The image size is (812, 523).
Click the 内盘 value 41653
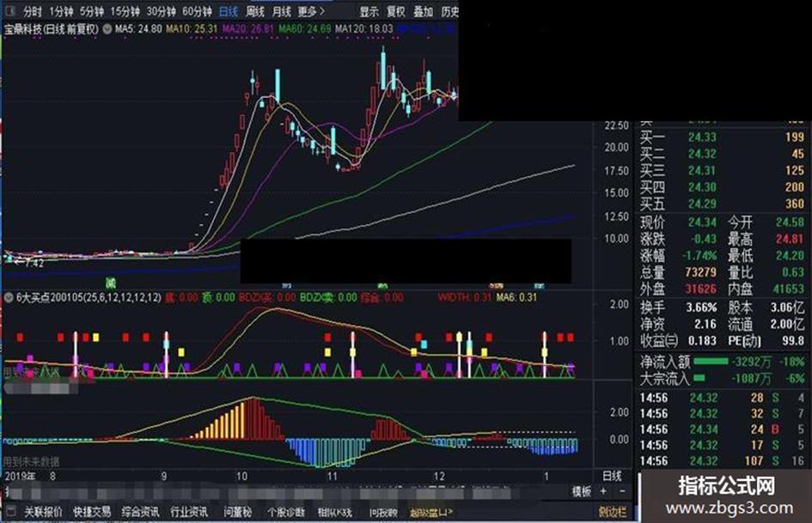point(788,289)
